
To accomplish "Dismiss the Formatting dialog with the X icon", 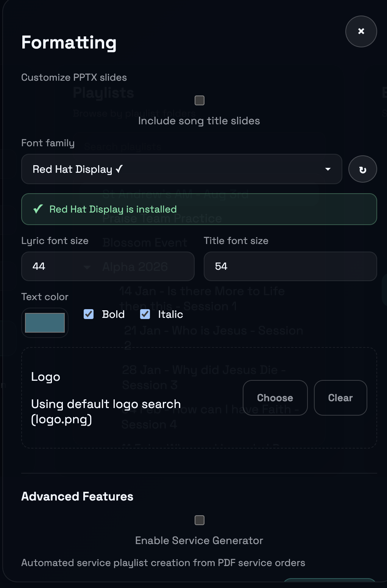I will click(x=360, y=31).
